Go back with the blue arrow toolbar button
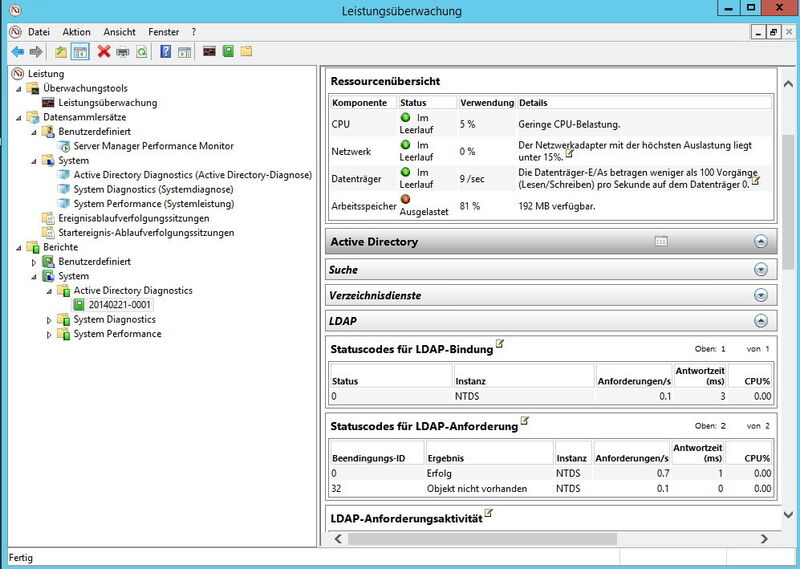 coord(18,52)
